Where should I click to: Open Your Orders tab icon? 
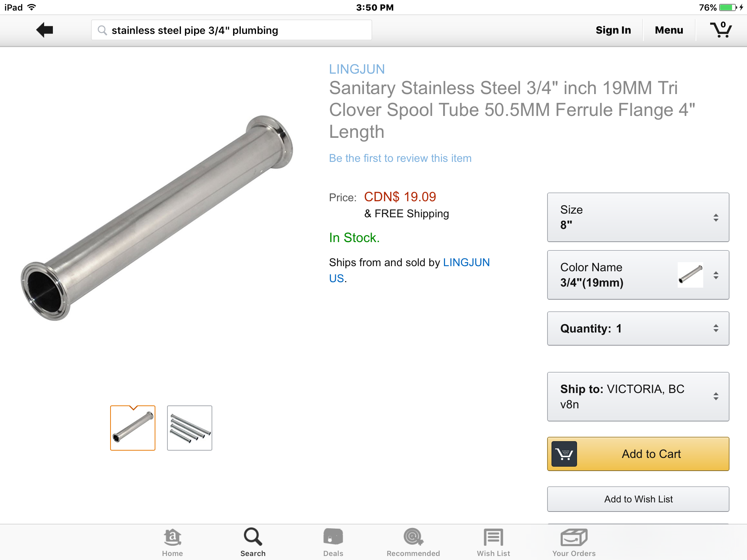574,537
